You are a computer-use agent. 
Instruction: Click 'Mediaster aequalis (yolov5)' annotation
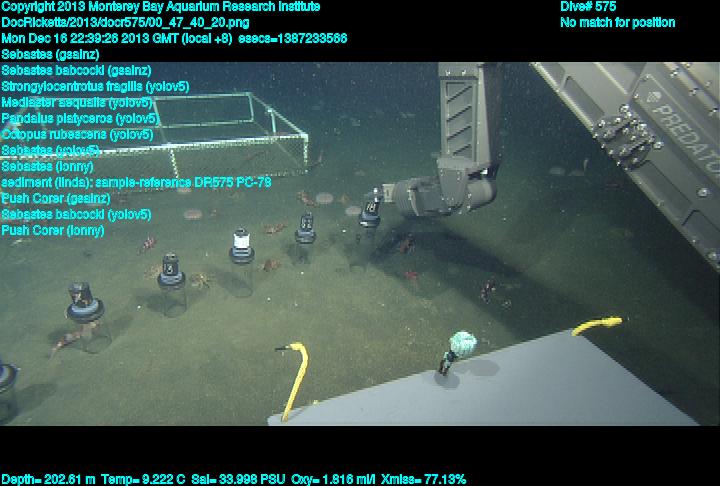point(76,102)
